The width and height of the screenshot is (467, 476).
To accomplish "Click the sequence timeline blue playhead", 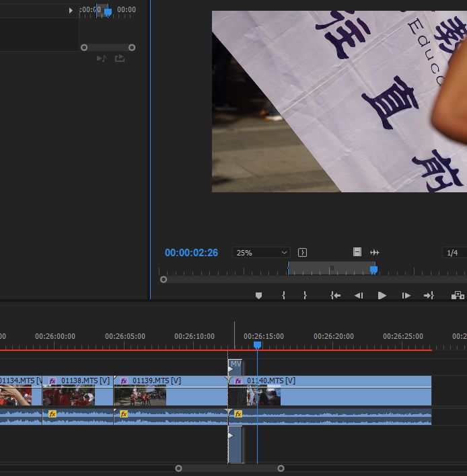I will [257, 345].
